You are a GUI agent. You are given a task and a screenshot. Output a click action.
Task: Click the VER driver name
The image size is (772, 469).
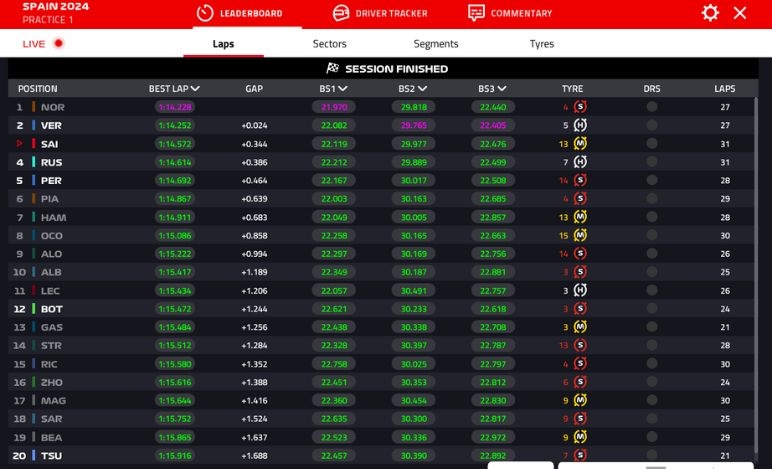click(x=52, y=126)
